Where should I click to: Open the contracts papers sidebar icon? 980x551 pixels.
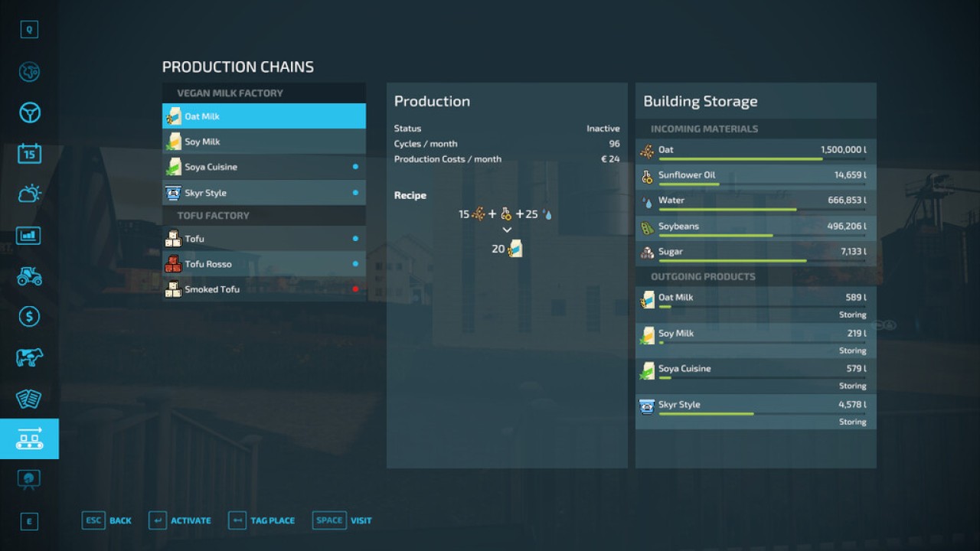pyautogui.click(x=29, y=398)
